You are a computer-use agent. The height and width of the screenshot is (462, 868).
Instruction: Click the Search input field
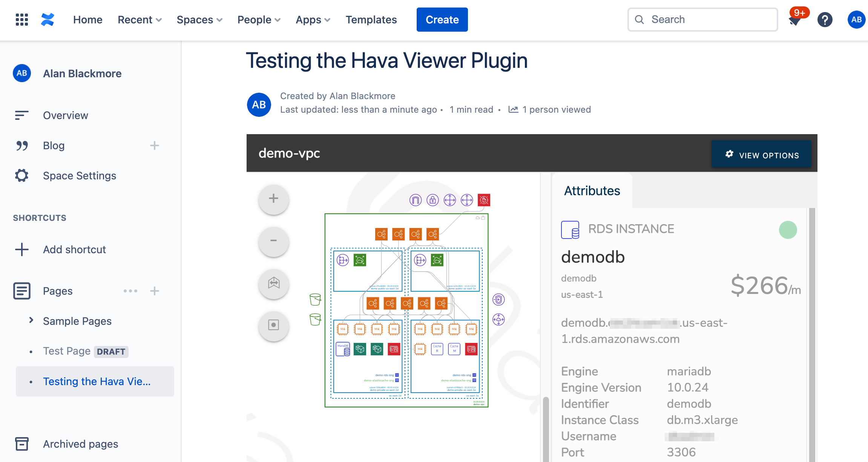pos(702,20)
